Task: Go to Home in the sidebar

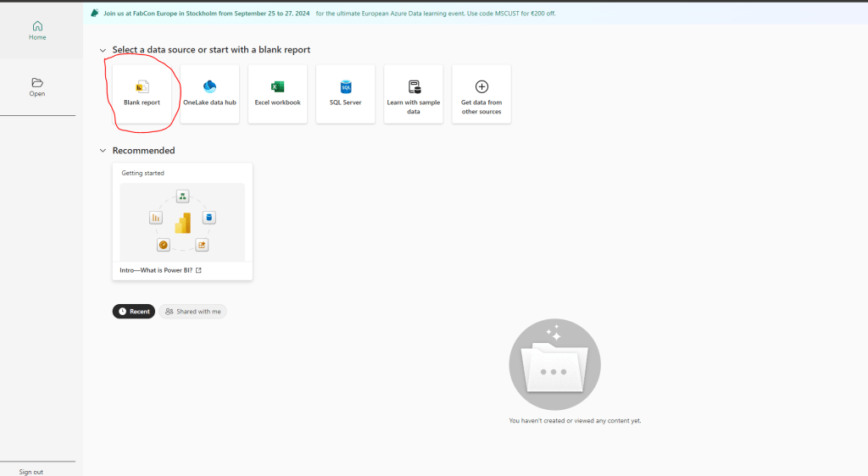Action: click(x=37, y=30)
